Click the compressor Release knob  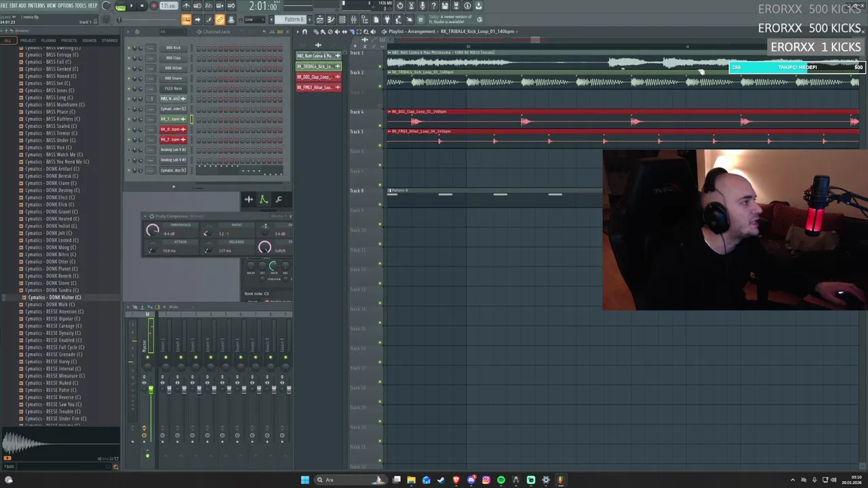click(x=209, y=248)
